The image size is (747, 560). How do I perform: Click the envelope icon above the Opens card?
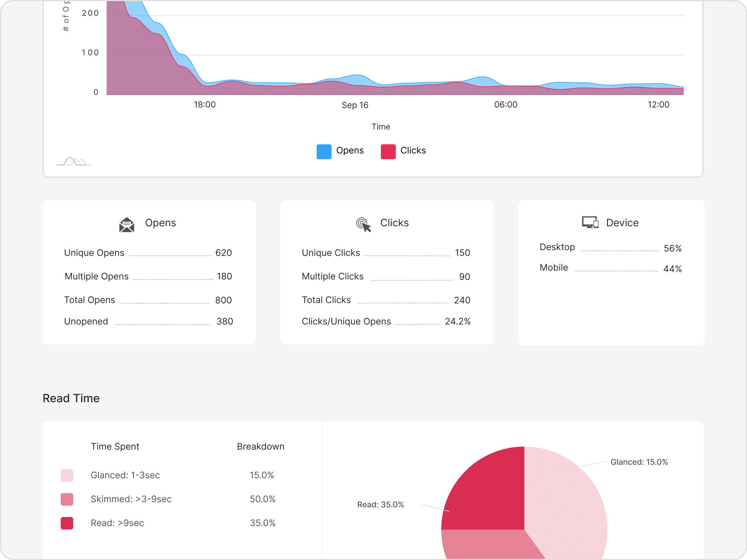coord(127,224)
